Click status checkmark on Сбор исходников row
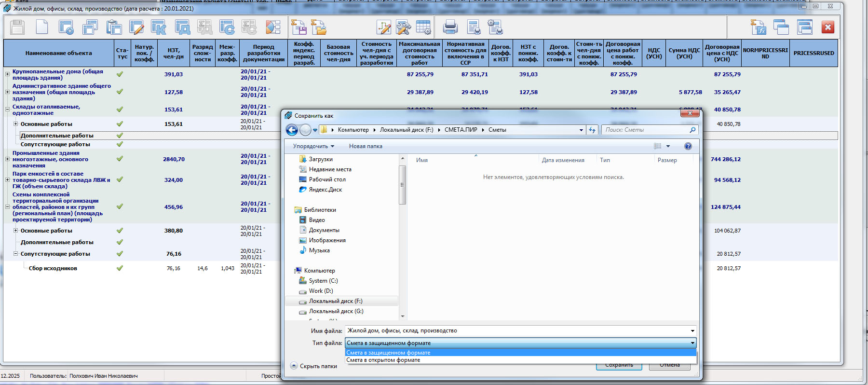 [x=120, y=268]
